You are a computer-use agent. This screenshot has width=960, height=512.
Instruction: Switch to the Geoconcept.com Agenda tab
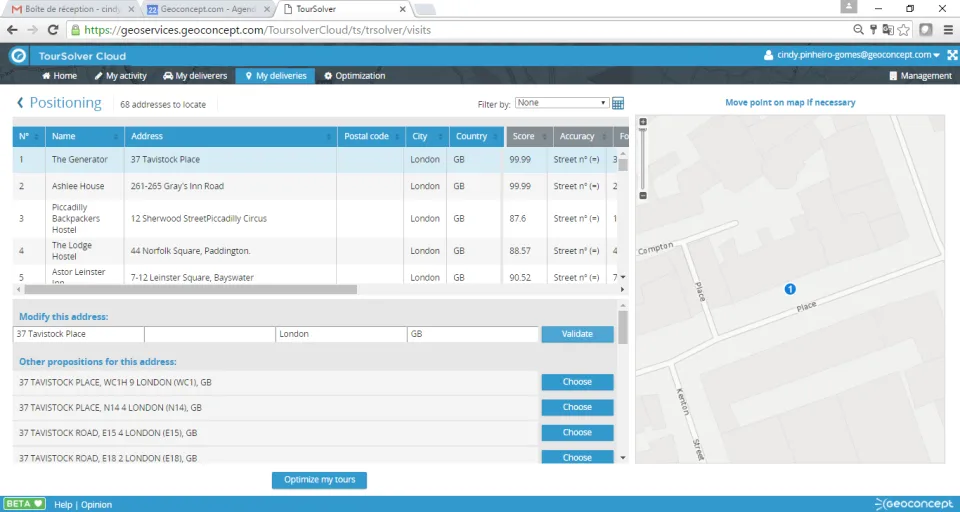pos(207,9)
